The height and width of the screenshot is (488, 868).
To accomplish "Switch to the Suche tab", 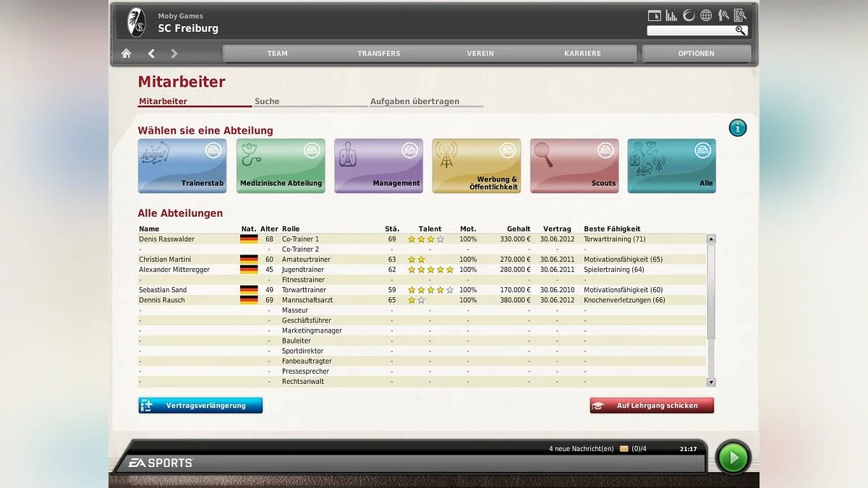I will coord(267,102).
